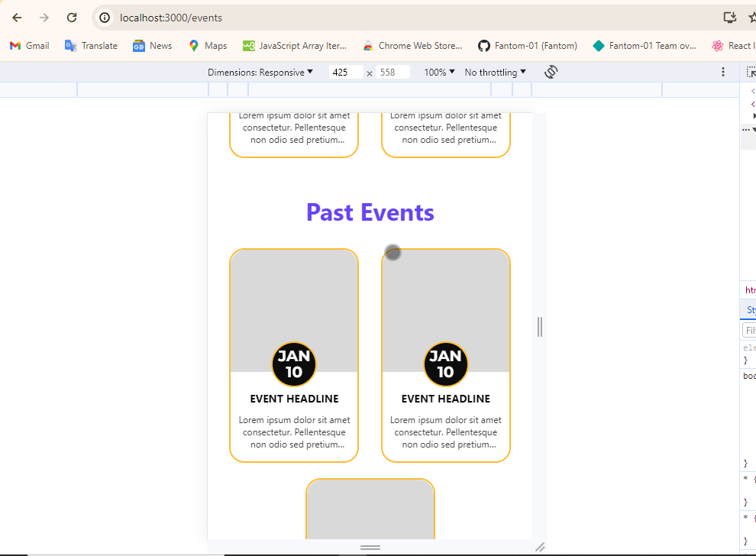Click the right viewport resize handle
The height and width of the screenshot is (556, 756).
(x=540, y=327)
